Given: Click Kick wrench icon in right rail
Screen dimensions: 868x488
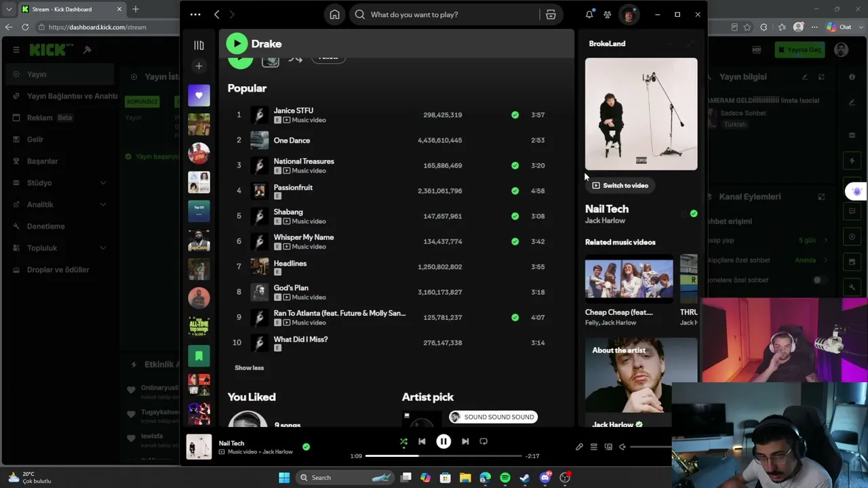Looking at the screenshot, I should 852,287.
